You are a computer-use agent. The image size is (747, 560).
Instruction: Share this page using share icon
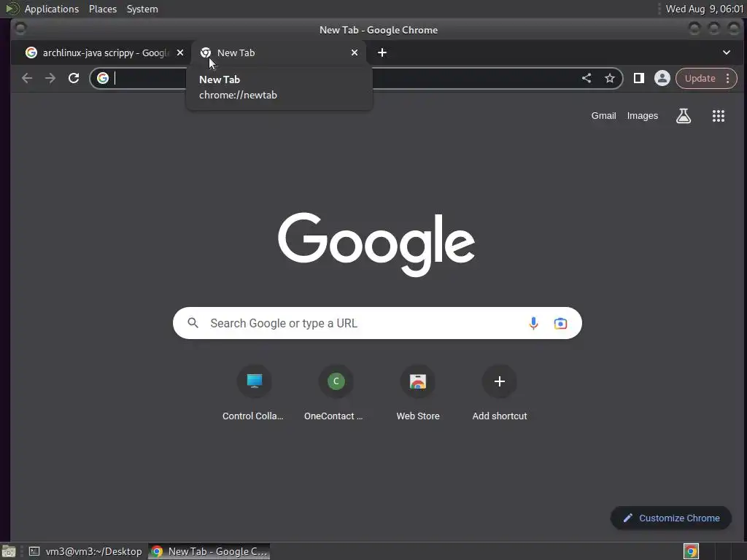587,78
